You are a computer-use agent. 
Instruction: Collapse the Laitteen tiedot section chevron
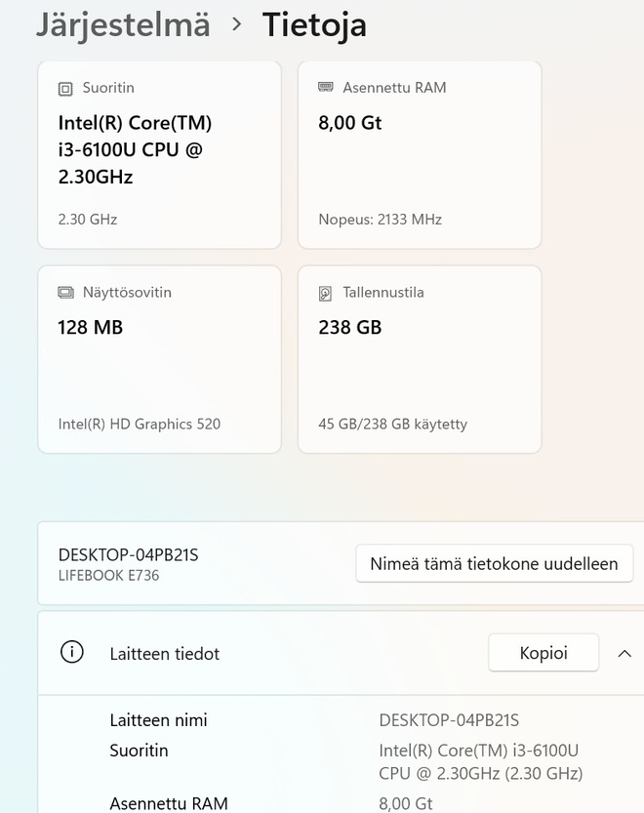click(624, 653)
